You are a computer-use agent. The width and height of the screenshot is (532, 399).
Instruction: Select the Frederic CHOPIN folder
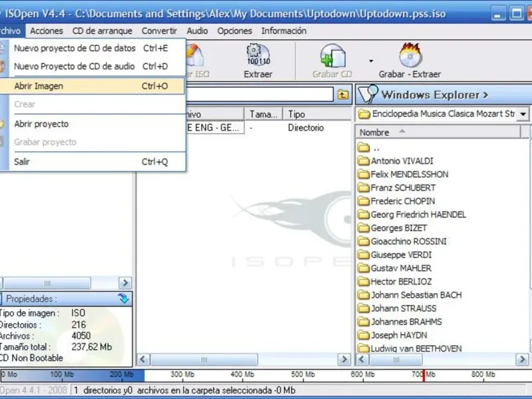tap(396, 201)
